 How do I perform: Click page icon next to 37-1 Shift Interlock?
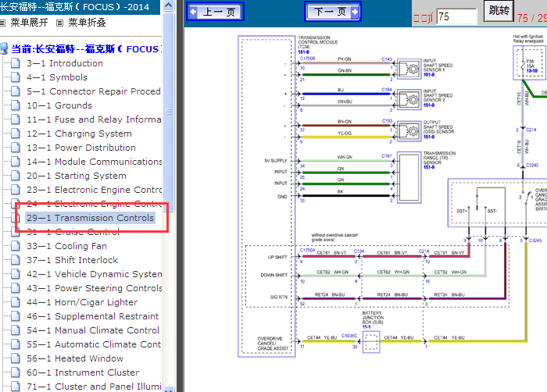[16, 260]
